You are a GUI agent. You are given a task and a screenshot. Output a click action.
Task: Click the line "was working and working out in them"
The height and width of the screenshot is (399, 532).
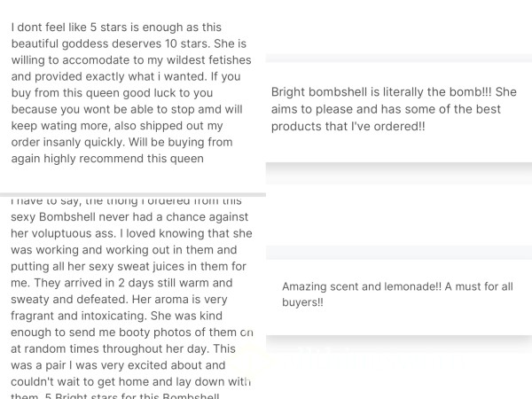click(124, 250)
